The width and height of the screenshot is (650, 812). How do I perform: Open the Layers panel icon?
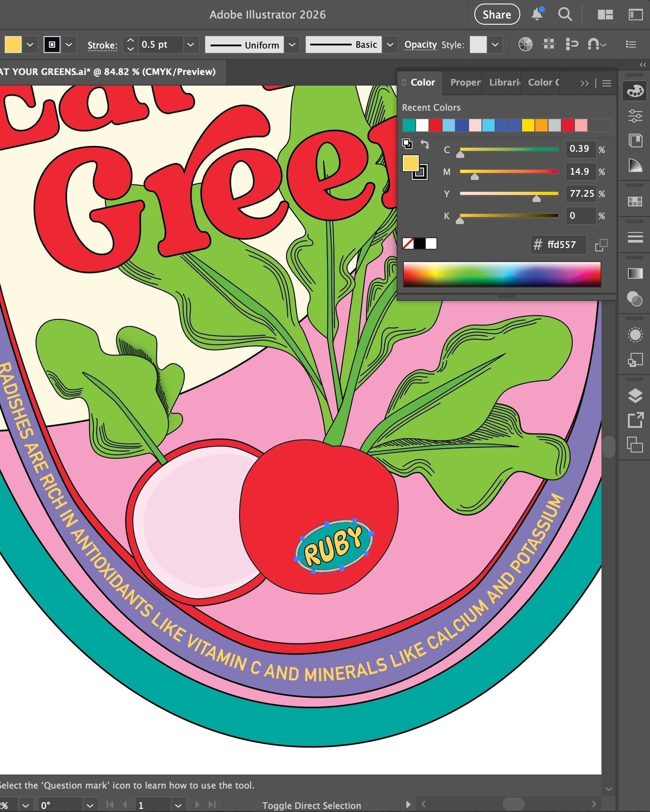click(635, 396)
